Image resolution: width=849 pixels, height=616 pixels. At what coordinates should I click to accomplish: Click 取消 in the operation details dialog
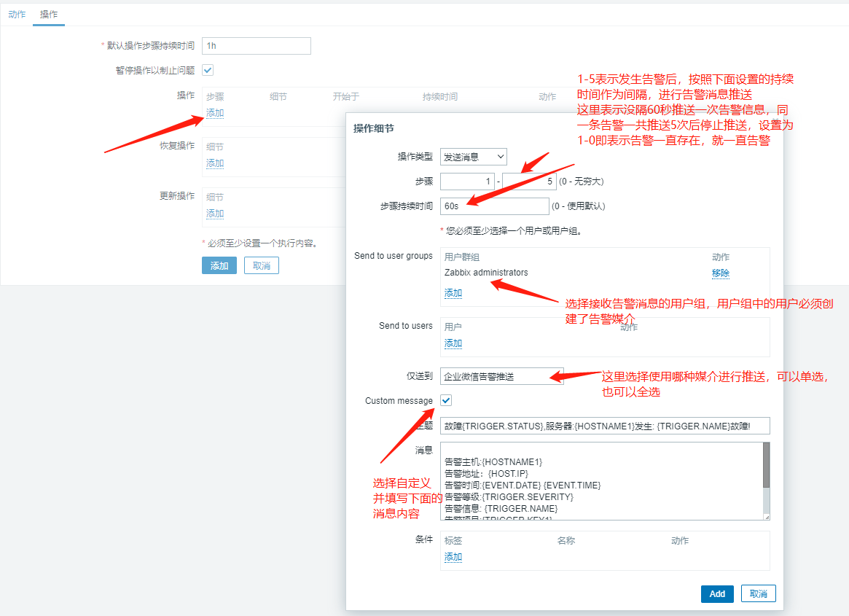click(x=758, y=593)
